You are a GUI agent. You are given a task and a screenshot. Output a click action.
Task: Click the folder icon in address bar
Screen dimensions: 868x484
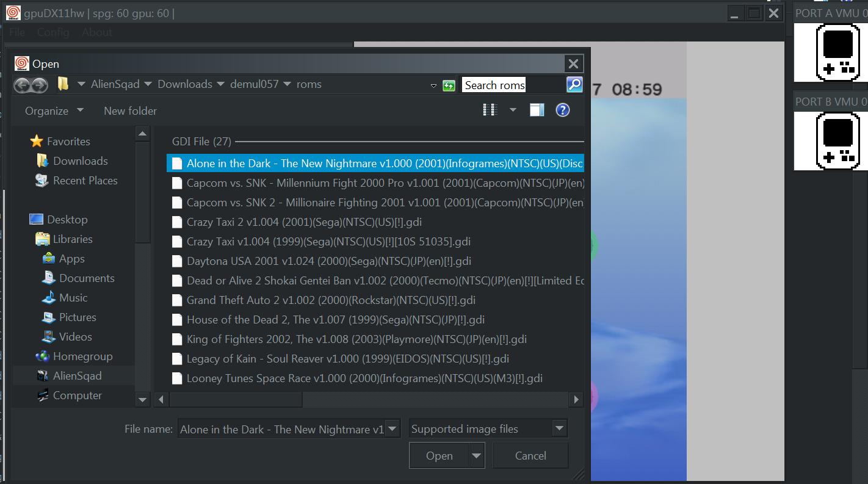(x=63, y=84)
